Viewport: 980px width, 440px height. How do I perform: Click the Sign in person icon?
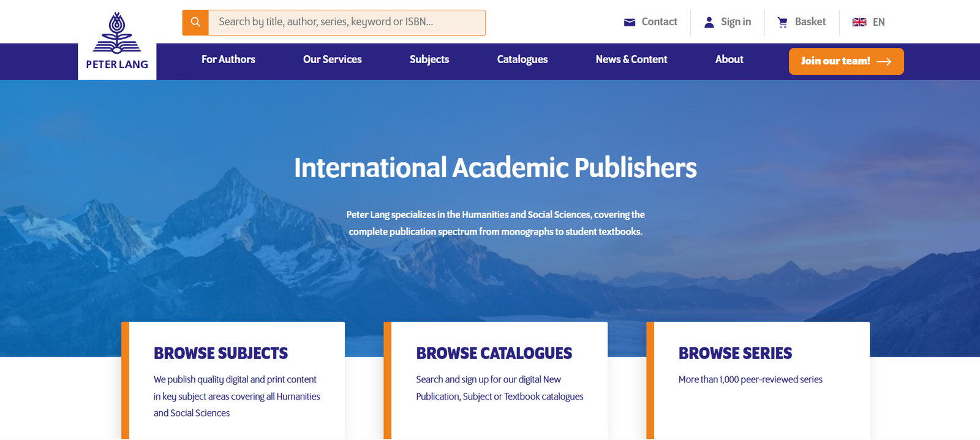point(709,23)
